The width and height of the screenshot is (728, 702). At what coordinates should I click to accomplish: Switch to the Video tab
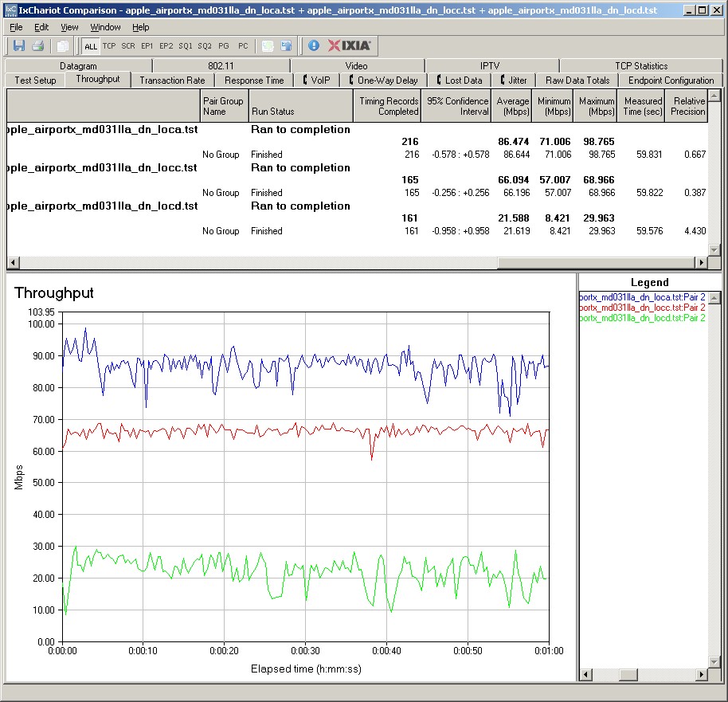click(x=357, y=66)
